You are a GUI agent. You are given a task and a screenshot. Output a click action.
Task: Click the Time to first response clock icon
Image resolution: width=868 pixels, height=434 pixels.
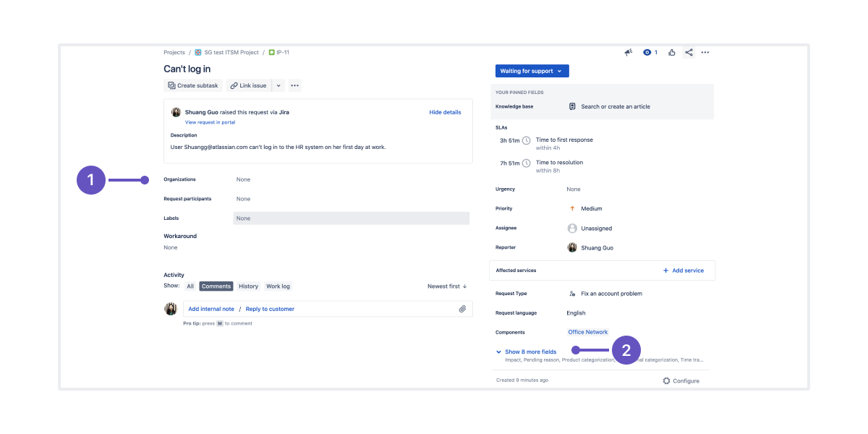pyautogui.click(x=527, y=140)
